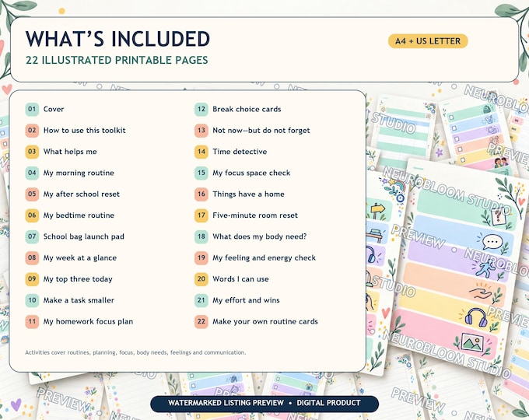Click the 15 badge for My focus space check

[x=201, y=173]
